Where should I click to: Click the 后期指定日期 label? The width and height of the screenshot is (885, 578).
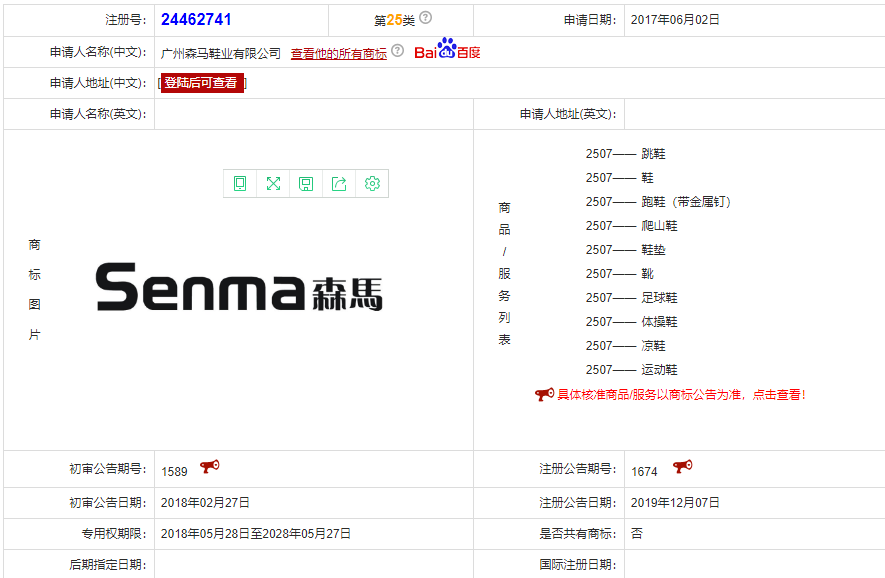pyautogui.click(x=107, y=564)
